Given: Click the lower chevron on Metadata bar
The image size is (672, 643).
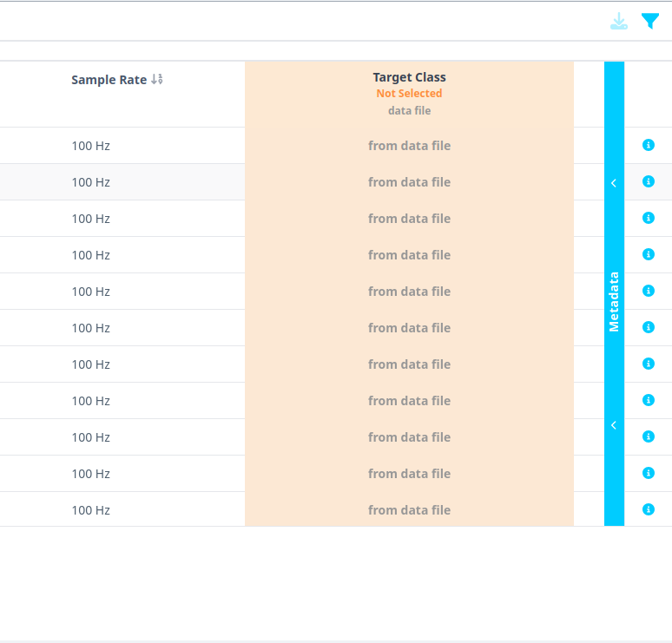Looking at the screenshot, I should (x=614, y=425).
